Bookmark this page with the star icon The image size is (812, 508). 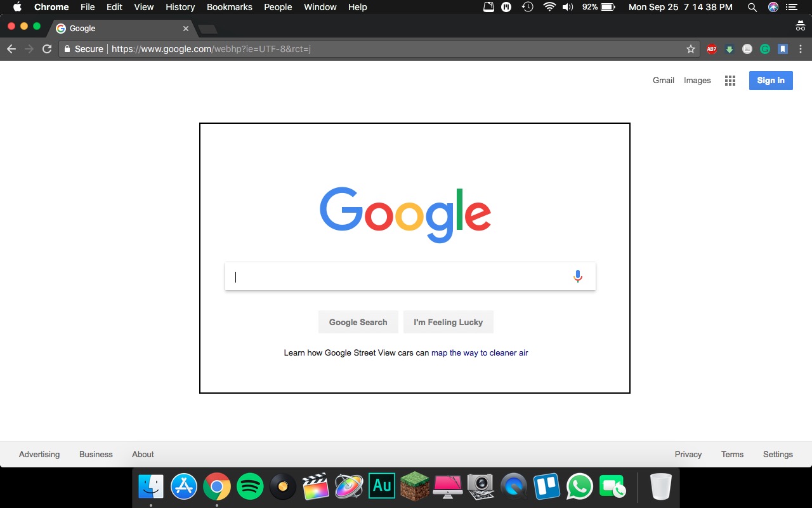[690, 49]
